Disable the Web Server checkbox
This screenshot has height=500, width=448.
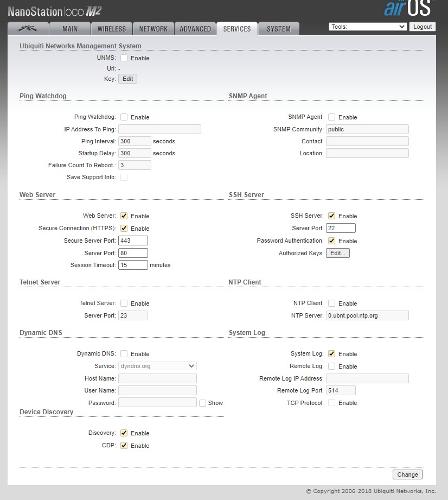(124, 216)
